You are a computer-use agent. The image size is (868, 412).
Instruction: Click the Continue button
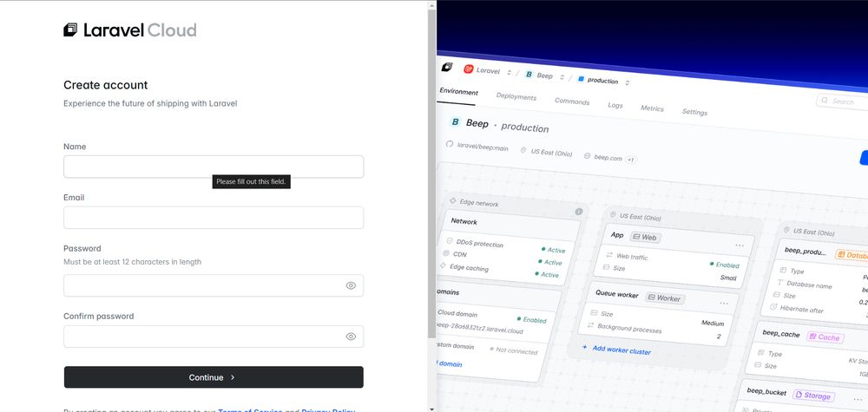(x=214, y=377)
